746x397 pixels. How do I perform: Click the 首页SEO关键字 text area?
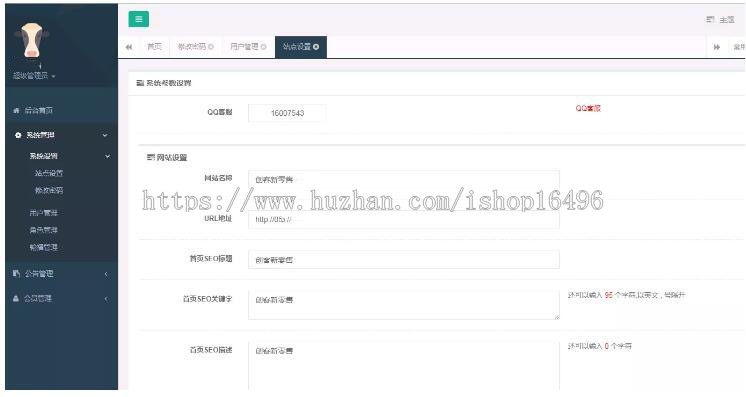coord(404,305)
